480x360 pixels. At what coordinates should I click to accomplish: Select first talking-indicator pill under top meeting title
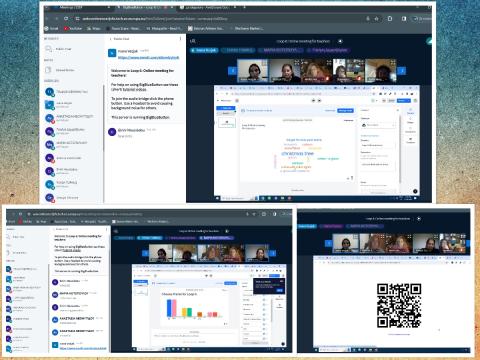[x=204, y=50]
